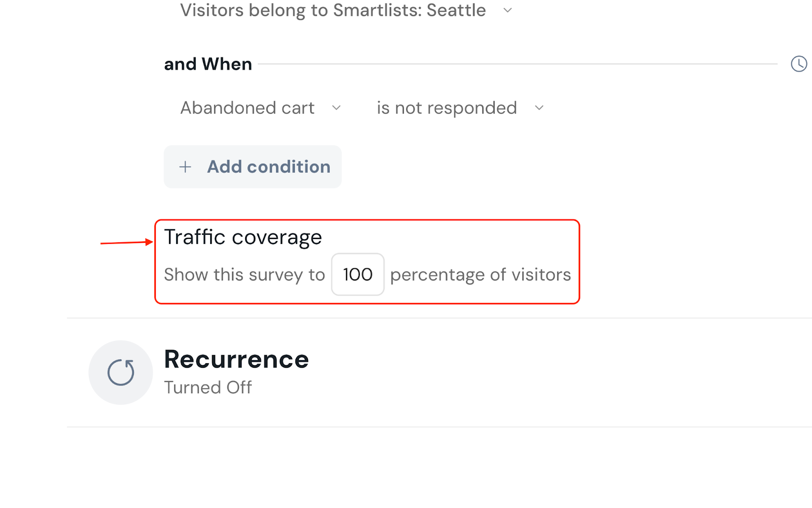Click the clock icon beside and When
The image size is (812, 508).
pyautogui.click(x=799, y=64)
